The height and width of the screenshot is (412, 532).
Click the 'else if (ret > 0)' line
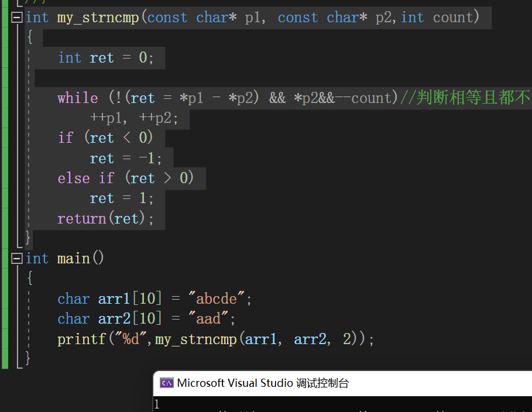[125, 178]
